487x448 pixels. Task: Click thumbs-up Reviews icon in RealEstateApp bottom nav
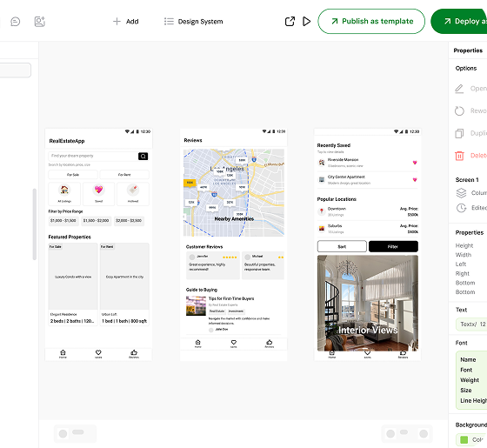(x=134, y=353)
